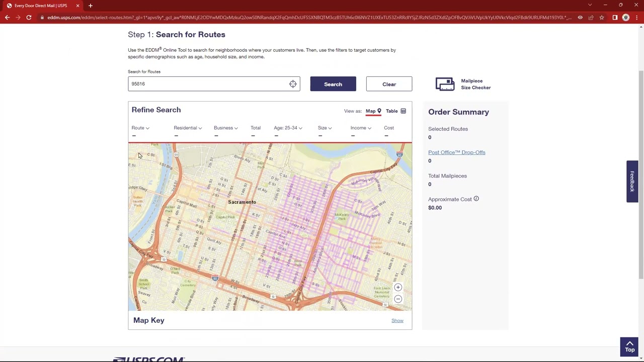Open the Mailpiece Size Checker
644x362 pixels.
(463, 84)
